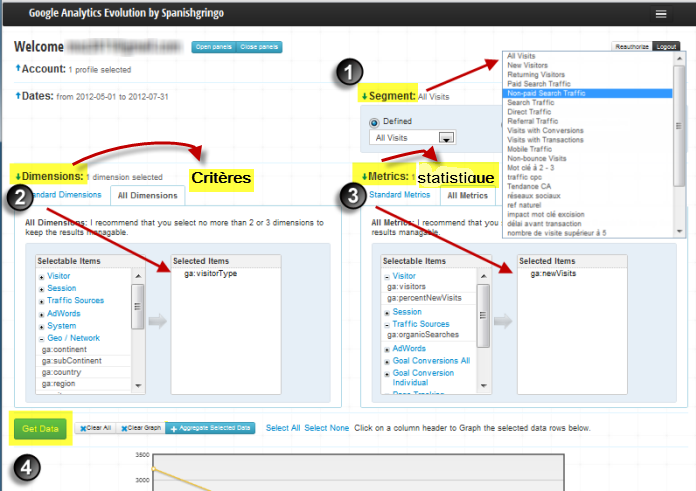Viewport: 696px width, 491px height.
Task: Choose All Visits in segment list
Action: (x=521, y=56)
